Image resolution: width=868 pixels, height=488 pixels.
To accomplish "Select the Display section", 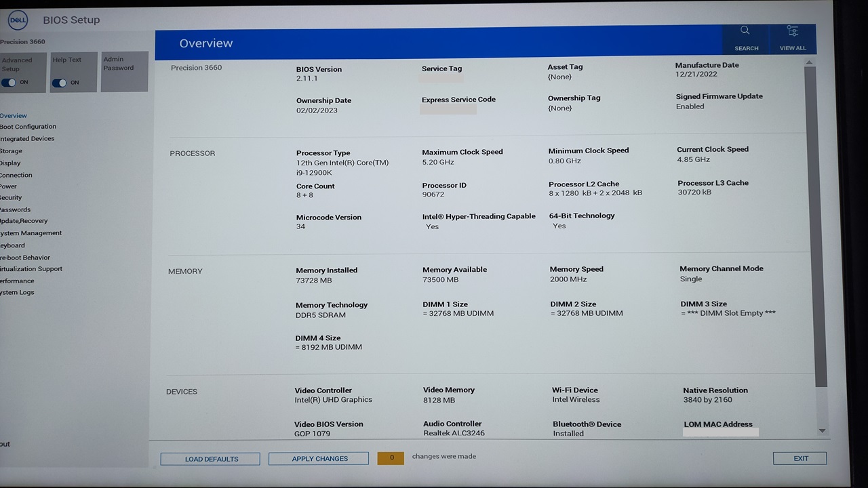I will coord(10,163).
